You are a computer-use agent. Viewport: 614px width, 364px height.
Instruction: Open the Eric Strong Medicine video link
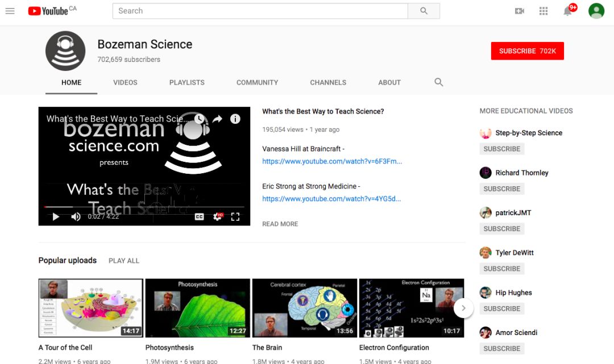point(331,199)
